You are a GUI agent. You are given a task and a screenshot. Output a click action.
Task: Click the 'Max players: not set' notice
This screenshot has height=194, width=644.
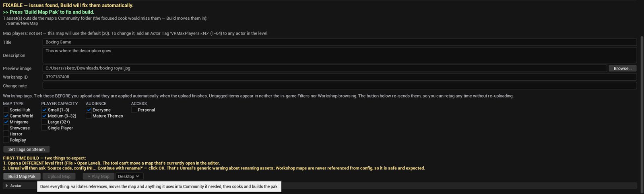tap(136, 33)
